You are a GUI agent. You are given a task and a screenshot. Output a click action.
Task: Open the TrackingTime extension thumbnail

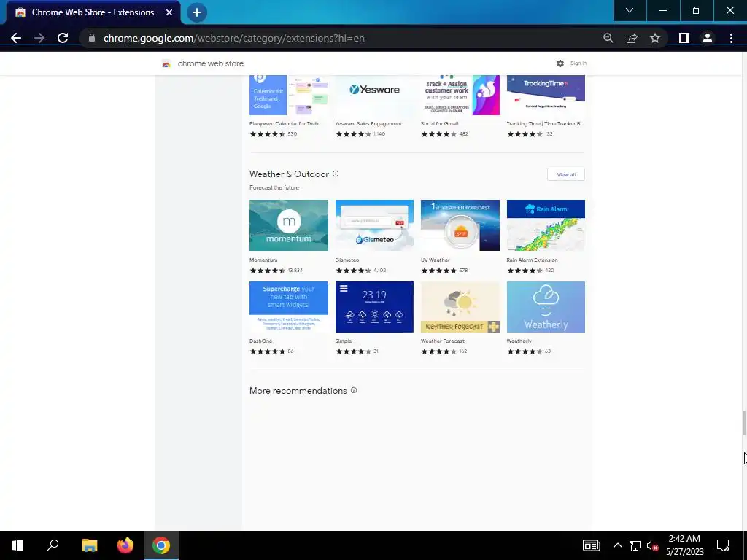click(x=546, y=95)
